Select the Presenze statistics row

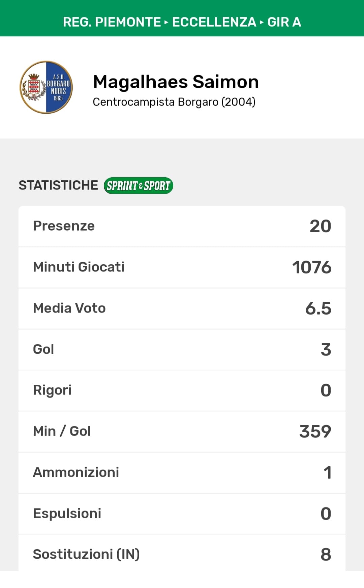pyautogui.click(x=182, y=226)
